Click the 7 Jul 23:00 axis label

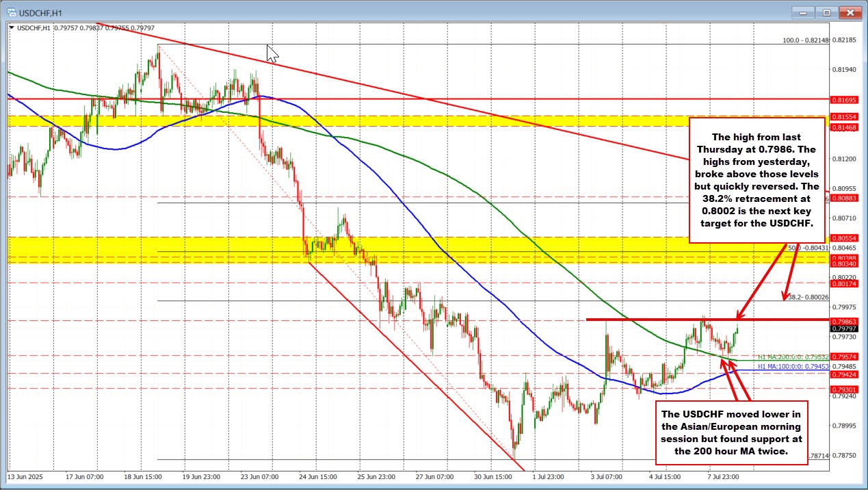[x=723, y=478]
